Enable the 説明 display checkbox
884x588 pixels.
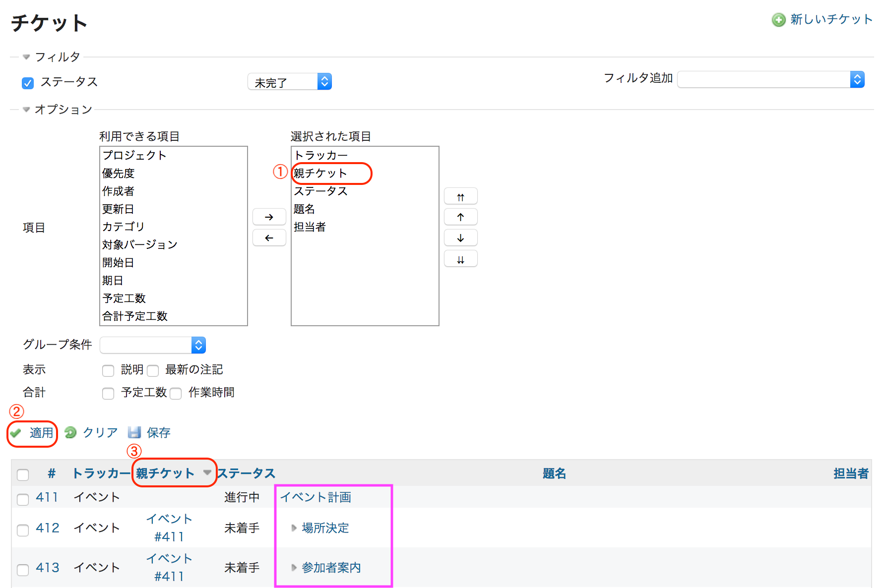(108, 370)
